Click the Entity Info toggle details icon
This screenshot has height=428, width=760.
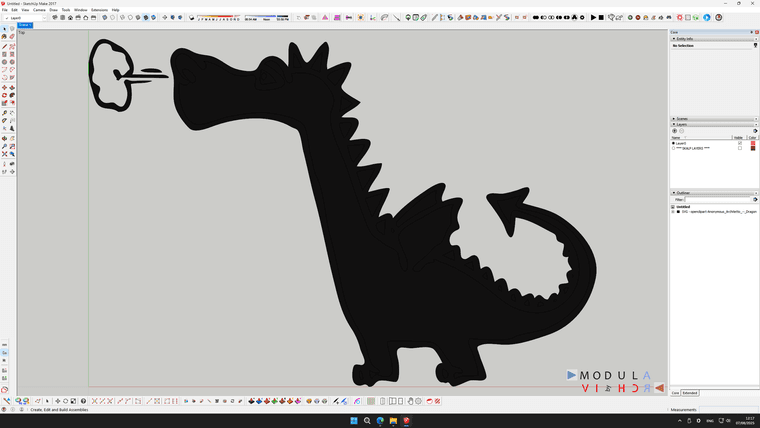point(755,45)
